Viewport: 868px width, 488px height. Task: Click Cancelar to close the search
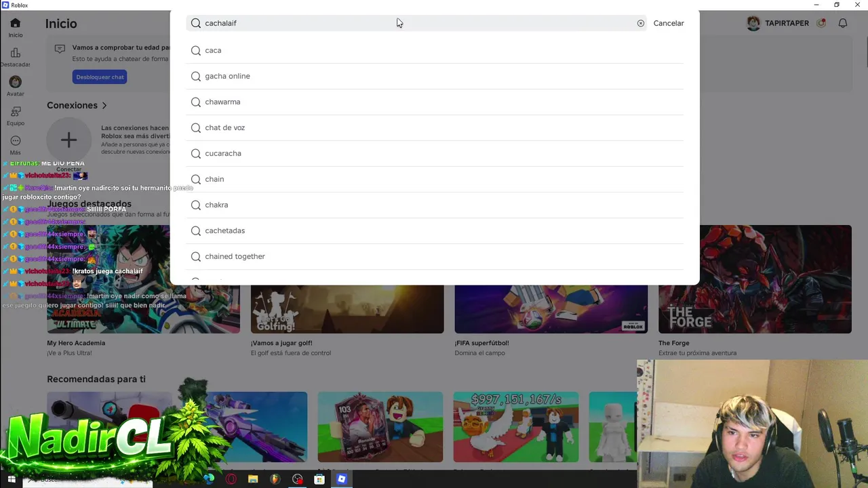(669, 23)
